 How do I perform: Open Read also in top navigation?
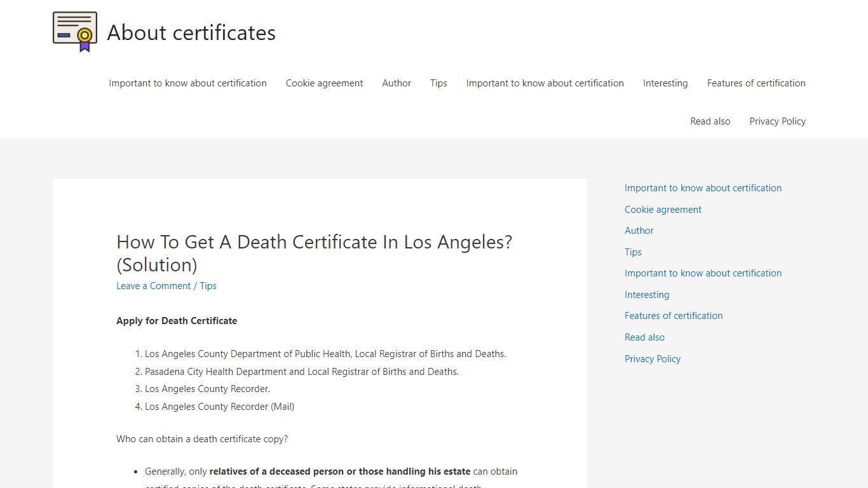pyautogui.click(x=710, y=121)
